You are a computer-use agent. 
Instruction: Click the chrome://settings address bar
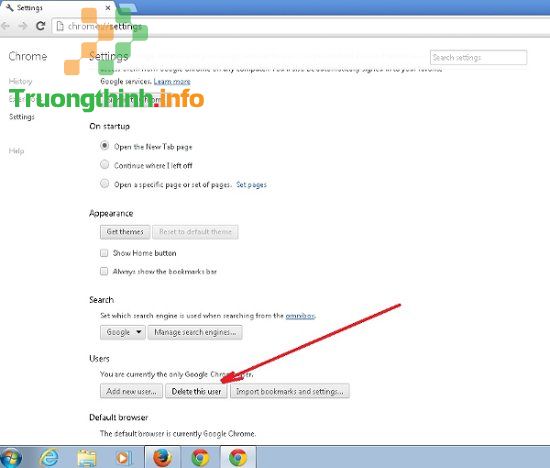pyautogui.click(x=302, y=26)
